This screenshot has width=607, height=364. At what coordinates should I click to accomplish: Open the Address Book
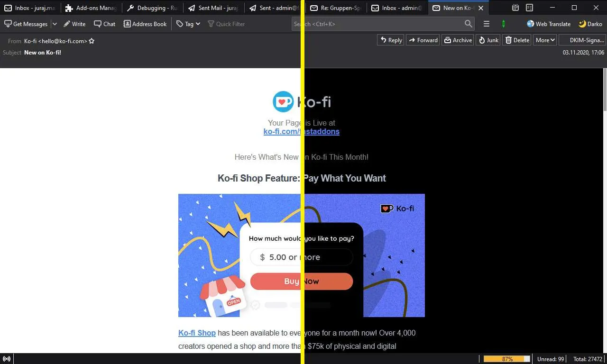[145, 24]
